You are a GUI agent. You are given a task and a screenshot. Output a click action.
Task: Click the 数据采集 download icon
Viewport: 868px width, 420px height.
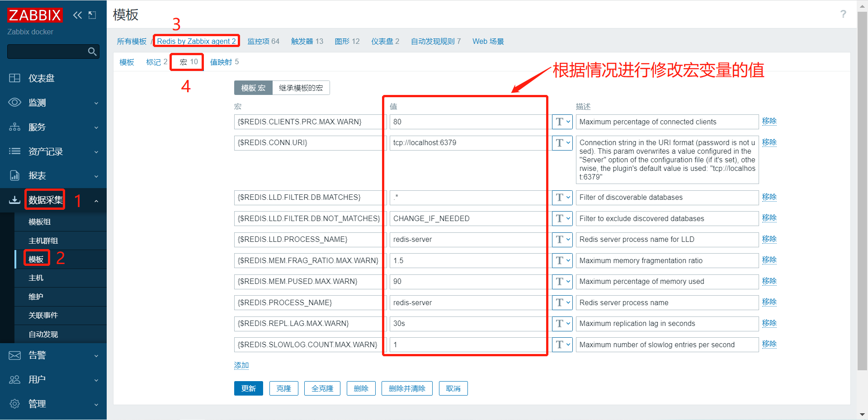14,200
